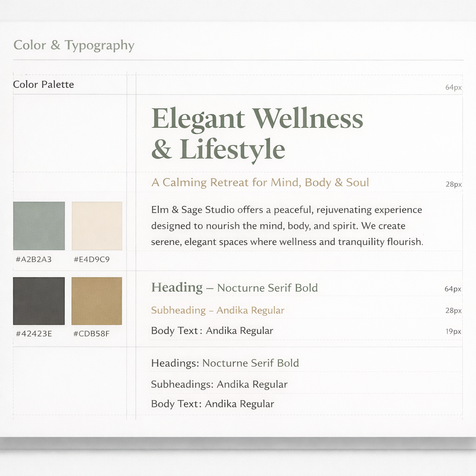Click the Elm & Sage Studio body paragraph
476x476 pixels.
click(287, 226)
